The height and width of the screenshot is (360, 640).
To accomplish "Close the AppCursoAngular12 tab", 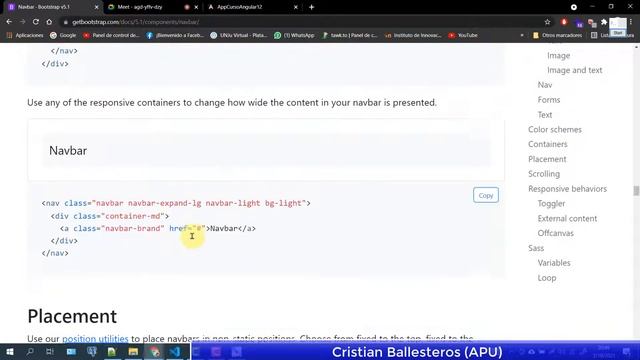I will (296, 7).
